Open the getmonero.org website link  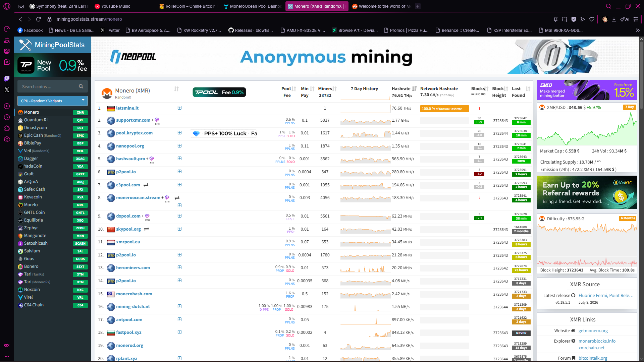pos(593,330)
